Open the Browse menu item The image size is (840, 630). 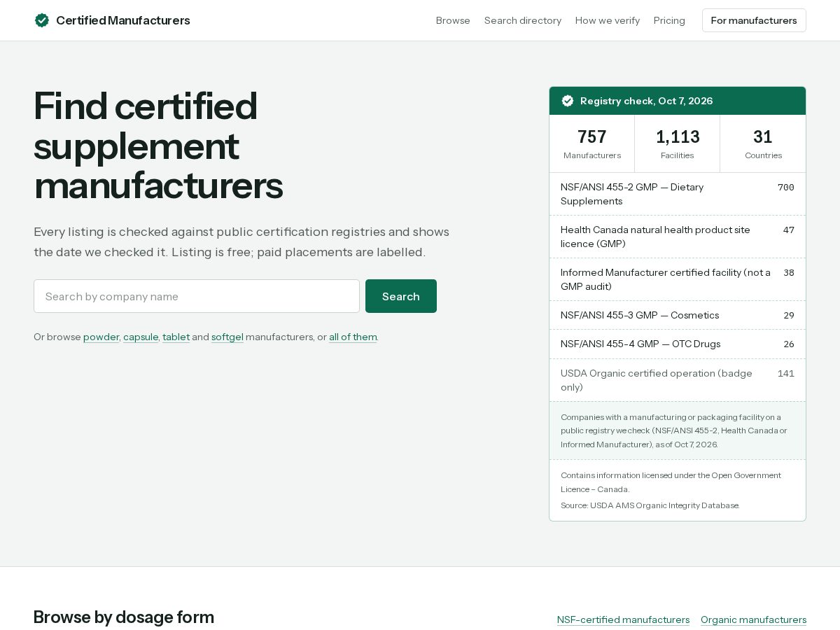point(453,20)
